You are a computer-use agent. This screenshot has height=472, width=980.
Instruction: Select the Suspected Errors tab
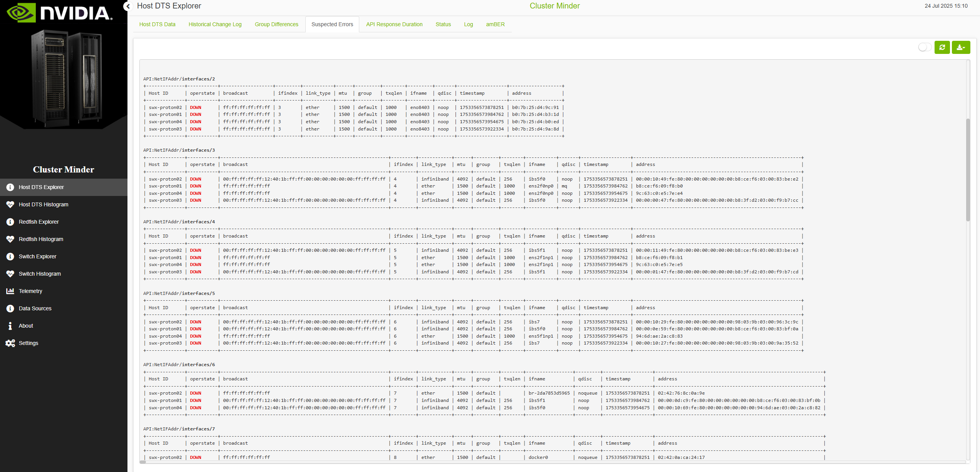(332, 24)
